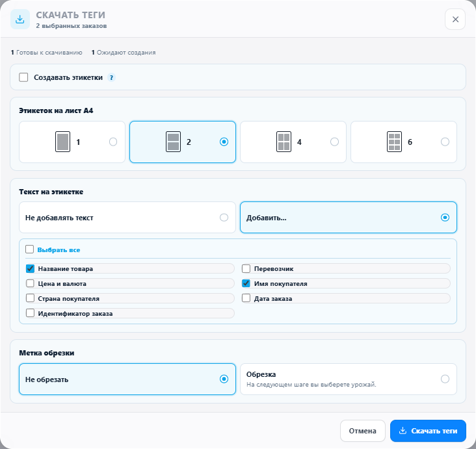Uncheck the Название товара checkbox
This screenshot has height=449, width=476.
(30, 268)
